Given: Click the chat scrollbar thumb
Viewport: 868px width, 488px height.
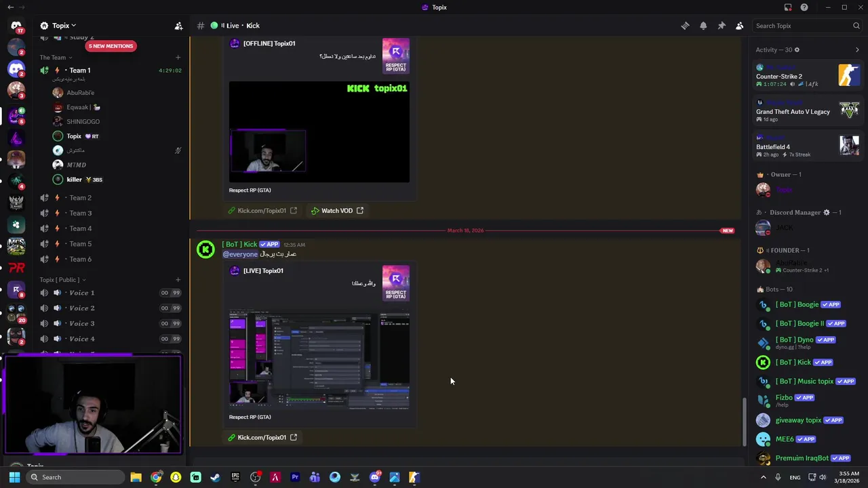Looking at the screenshot, I should pyautogui.click(x=745, y=422).
